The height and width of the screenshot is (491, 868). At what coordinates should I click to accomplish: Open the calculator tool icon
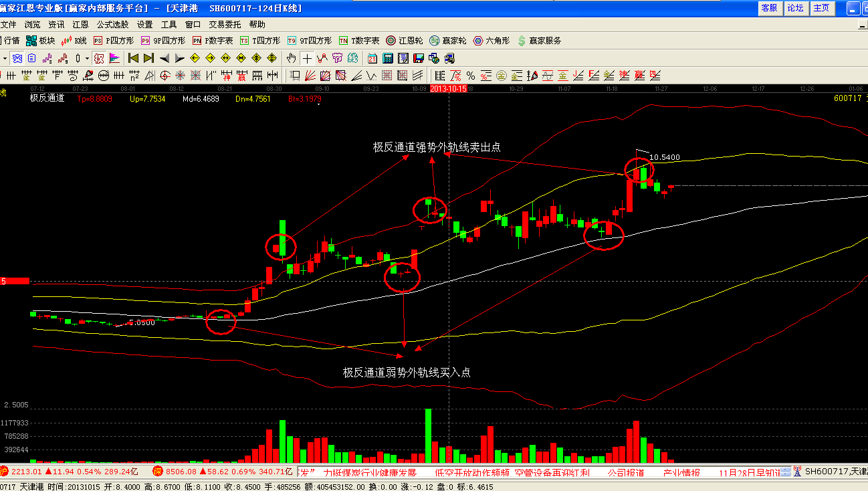387,58
